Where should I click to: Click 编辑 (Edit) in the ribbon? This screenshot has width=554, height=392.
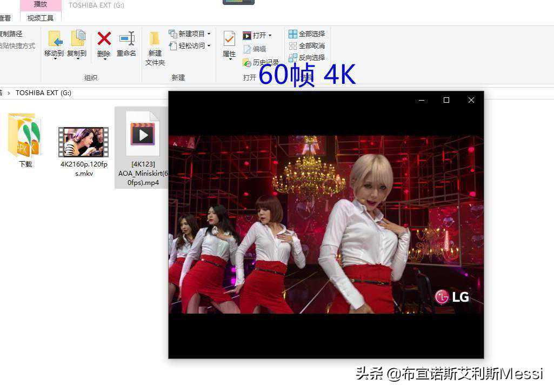(255, 49)
